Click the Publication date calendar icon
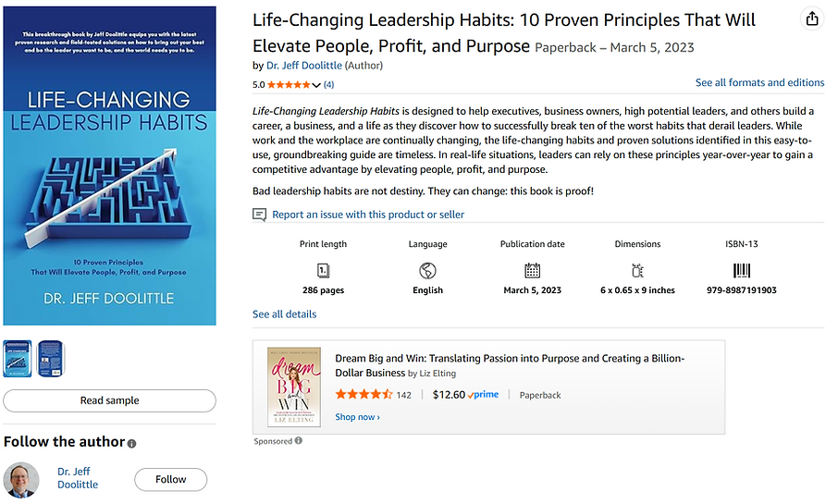 tap(532, 271)
